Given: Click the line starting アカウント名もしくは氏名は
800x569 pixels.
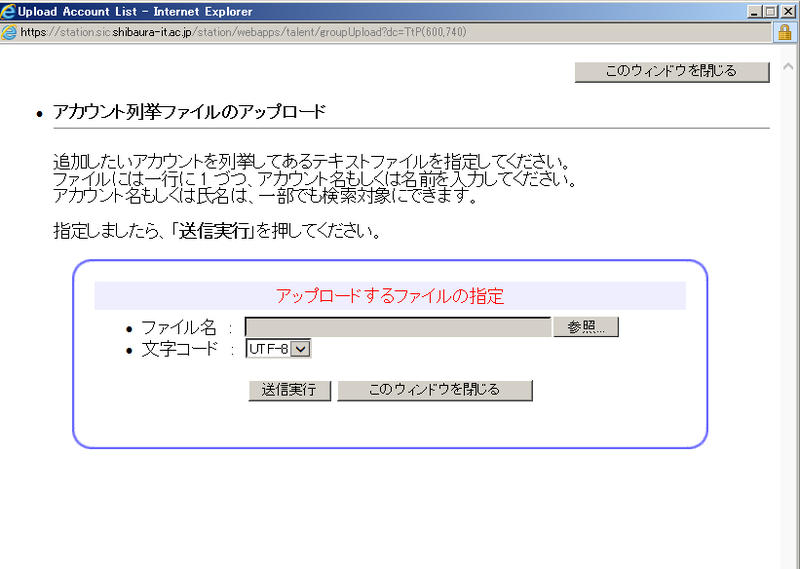Looking at the screenshot, I should [265, 196].
